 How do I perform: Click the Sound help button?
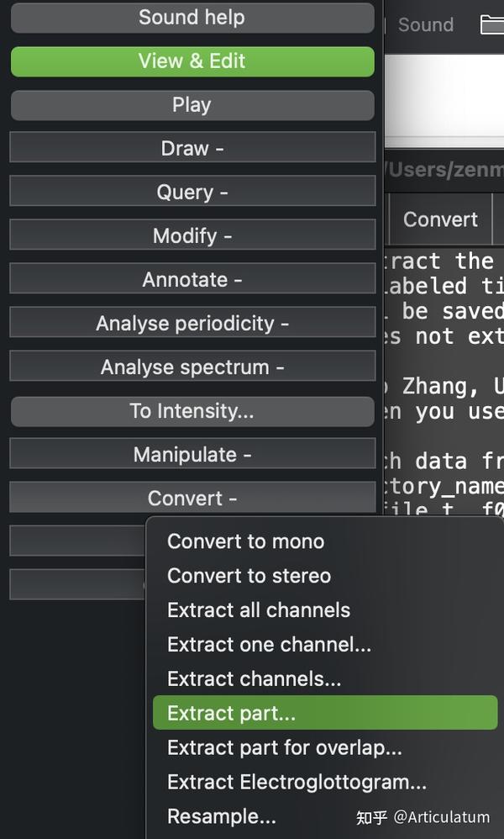pos(192,18)
